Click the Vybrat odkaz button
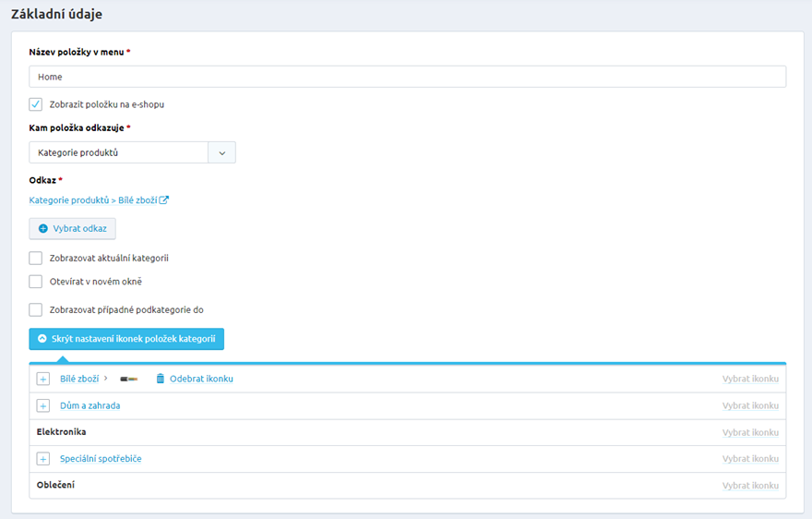The image size is (812, 519). coord(73,228)
